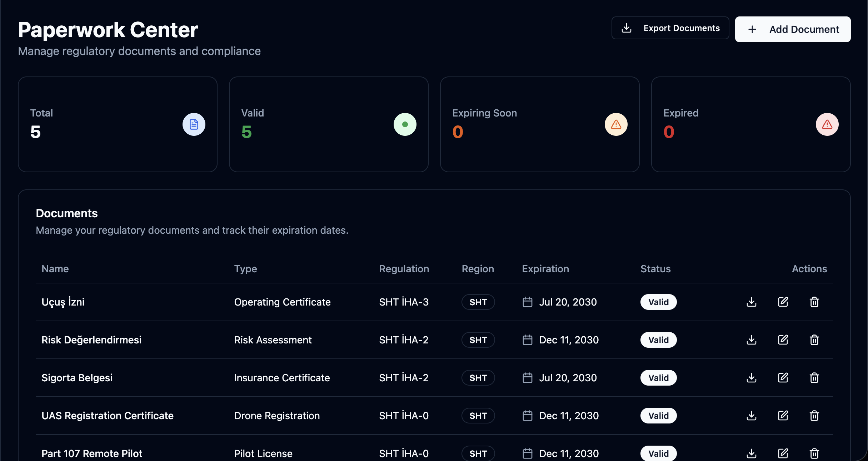The width and height of the screenshot is (868, 461).
Task: Click the green Valid status icon
Action: 405,124
